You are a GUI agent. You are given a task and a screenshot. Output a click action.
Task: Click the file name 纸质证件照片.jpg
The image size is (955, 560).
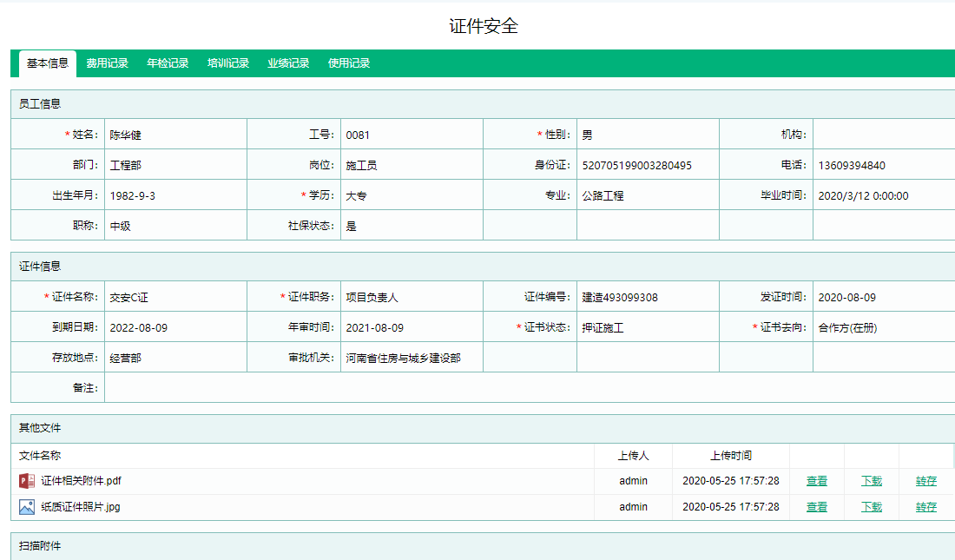coord(81,507)
